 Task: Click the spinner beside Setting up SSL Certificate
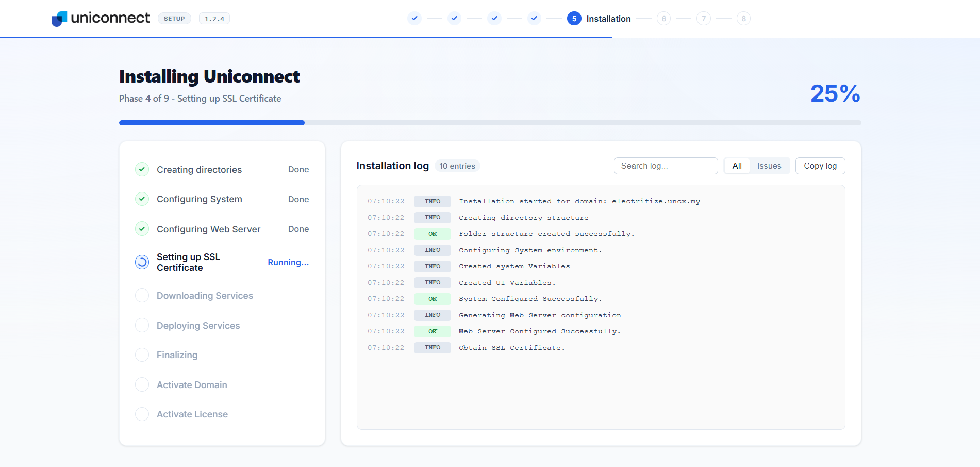click(x=142, y=262)
